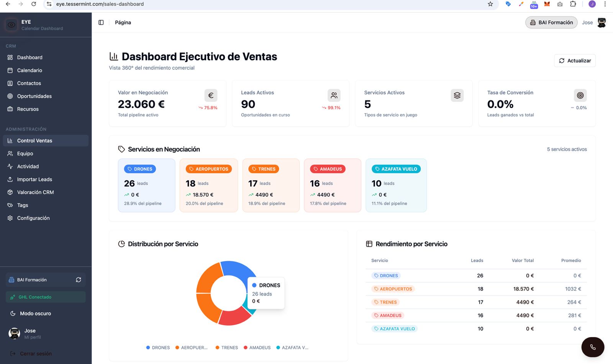Click the AEROPUERTOS service card
Viewport: 613px width, 364px height.
(209, 185)
